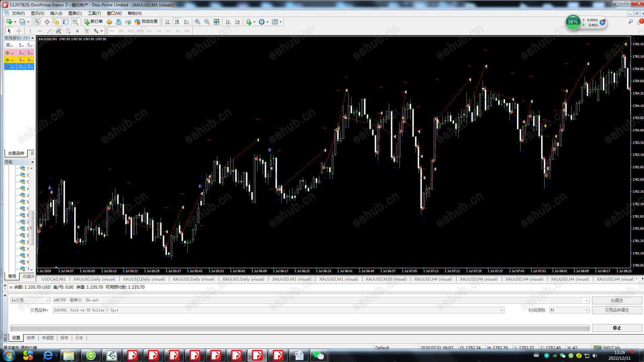Zoom in on the chart

click(198, 22)
